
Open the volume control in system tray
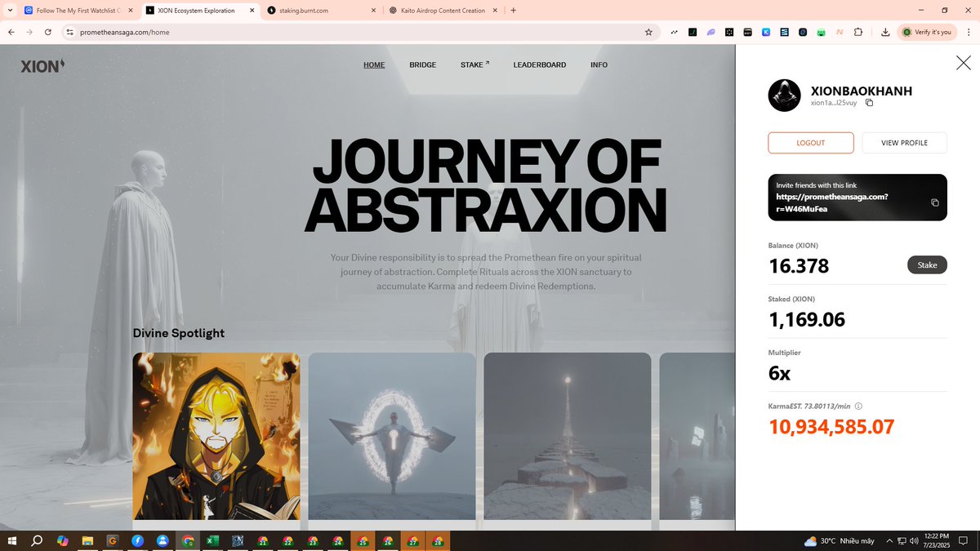pos(913,540)
